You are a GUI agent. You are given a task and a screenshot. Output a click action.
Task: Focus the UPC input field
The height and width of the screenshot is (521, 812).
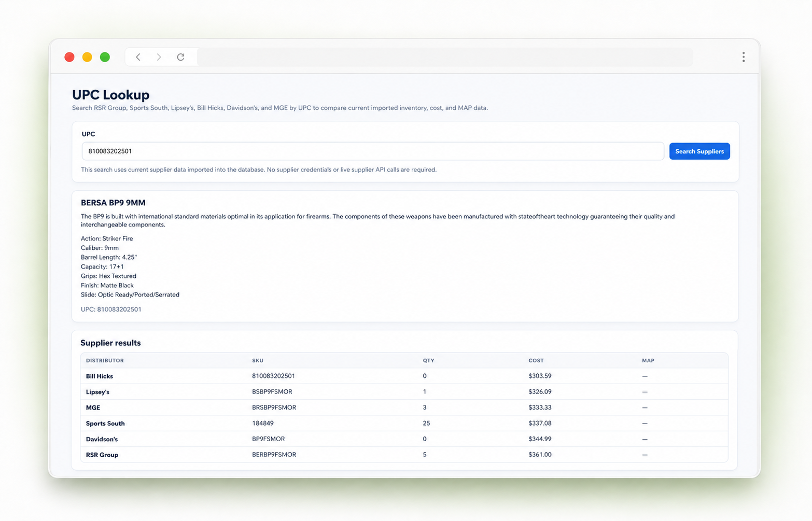tap(373, 151)
